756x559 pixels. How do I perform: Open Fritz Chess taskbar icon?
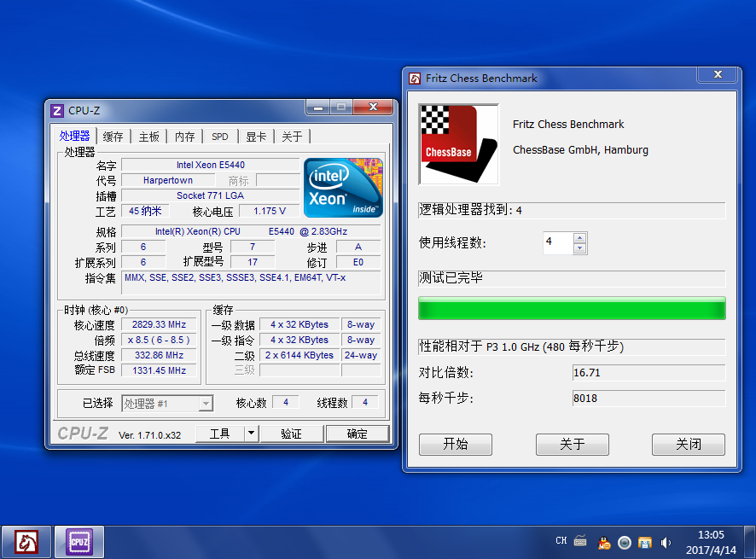pos(26,542)
